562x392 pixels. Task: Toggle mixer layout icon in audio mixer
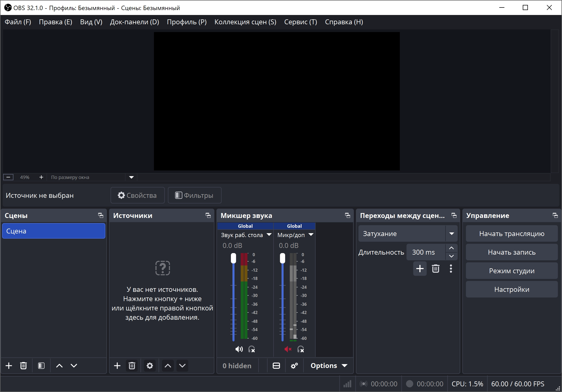pyautogui.click(x=276, y=366)
